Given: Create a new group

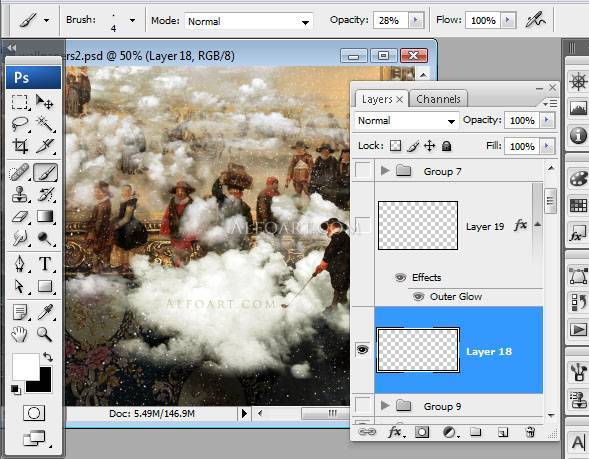Looking at the screenshot, I should [x=476, y=432].
